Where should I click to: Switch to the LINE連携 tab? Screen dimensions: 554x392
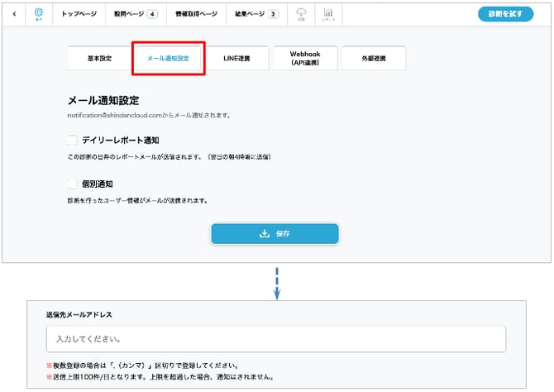coord(236,59)
